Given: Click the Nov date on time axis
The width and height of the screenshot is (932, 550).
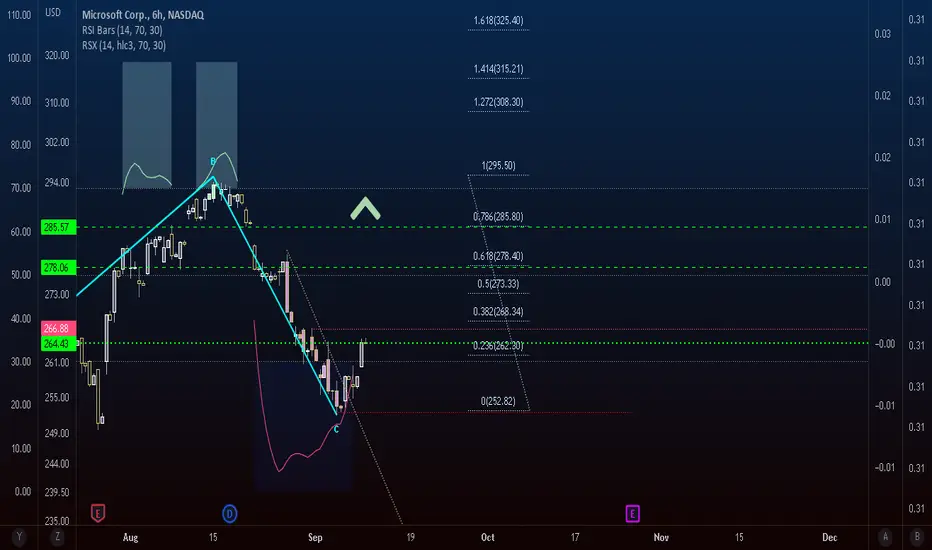Looking at the screenshot, I should point(661,538).
